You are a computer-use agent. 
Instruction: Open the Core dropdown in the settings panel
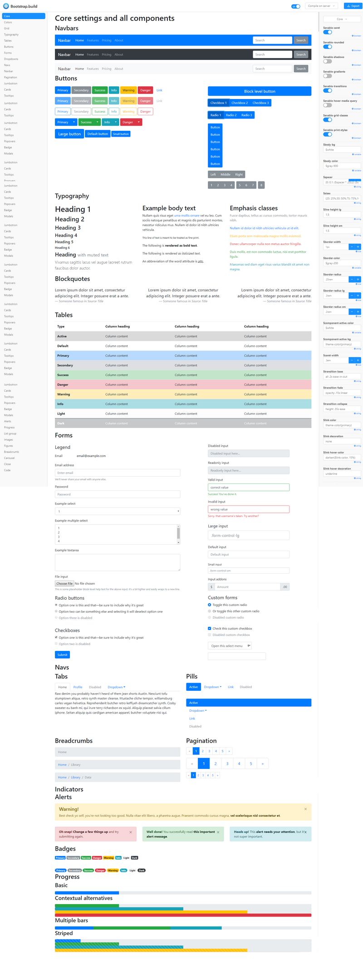342,19
